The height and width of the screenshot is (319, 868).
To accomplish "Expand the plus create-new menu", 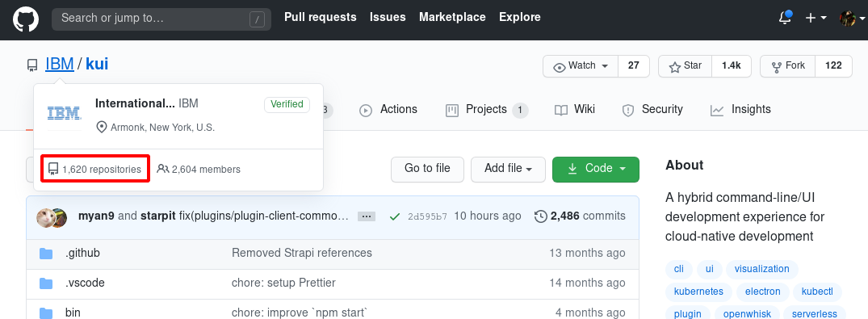I will coord(816,19).
